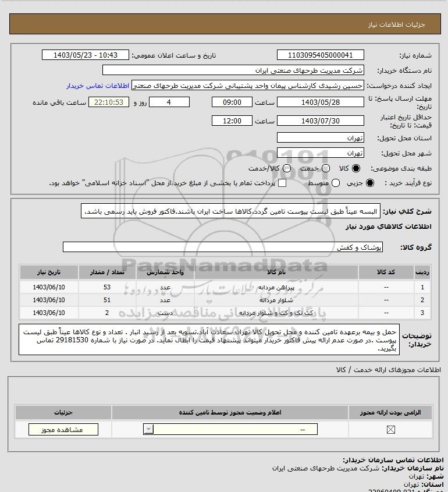Click the validity time field 12:00

(x=232, y=121)
